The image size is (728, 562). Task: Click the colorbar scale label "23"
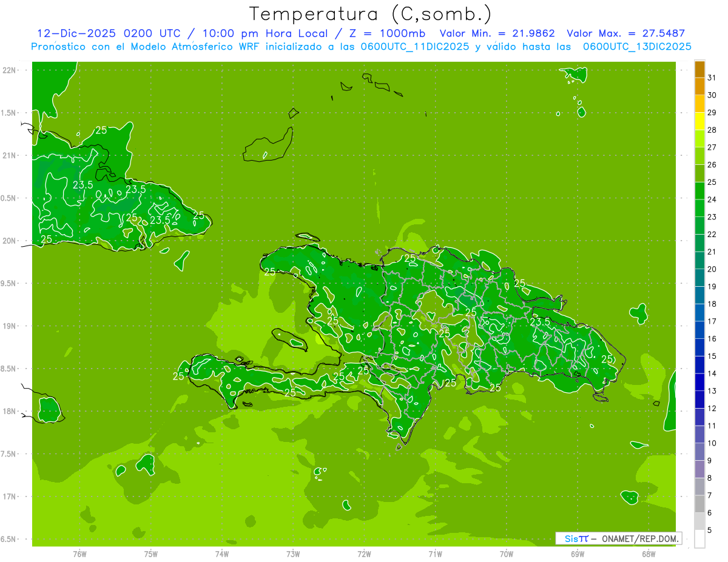(712, 217)
